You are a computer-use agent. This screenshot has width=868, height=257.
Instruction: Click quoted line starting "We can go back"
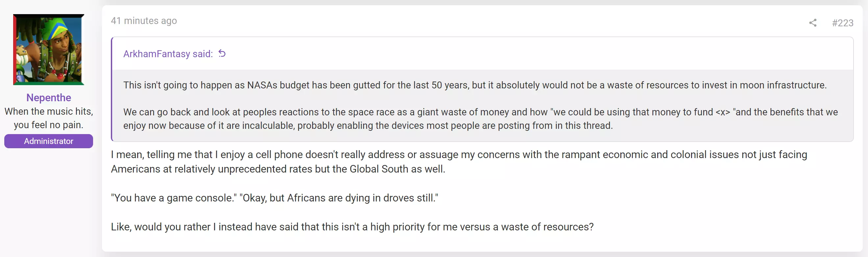481,112
